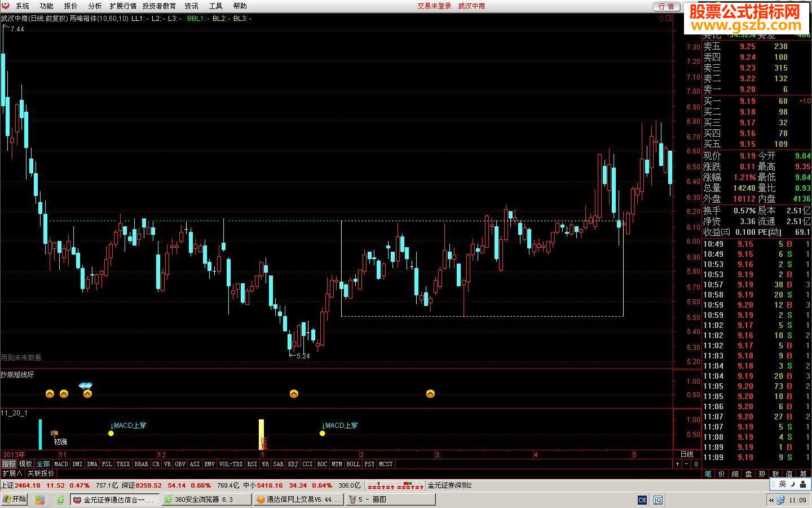Click the 行情 button in title bar
This screenshot has height=508, width=812.
tap(667, 6)
